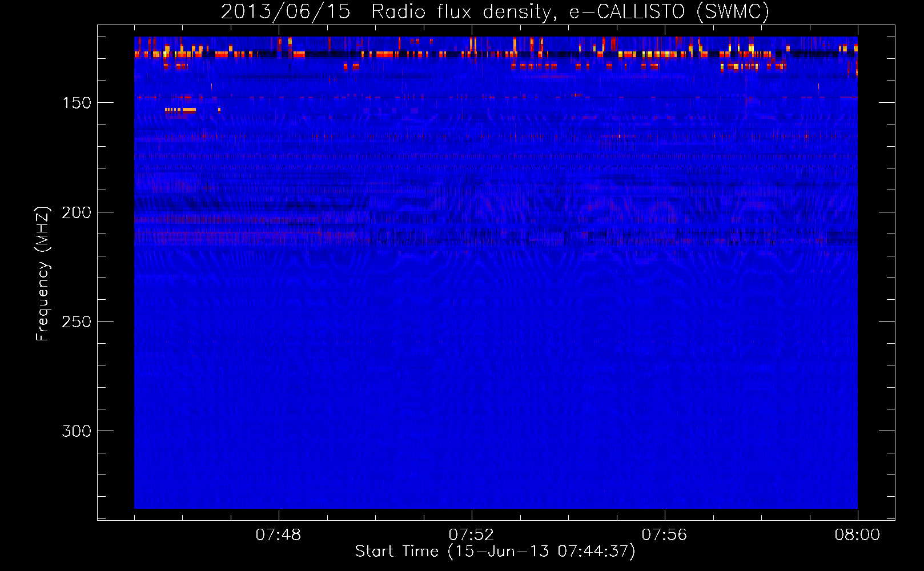Click the 200 frequency tick label
The image size is (924, 571).
point(77,212)
